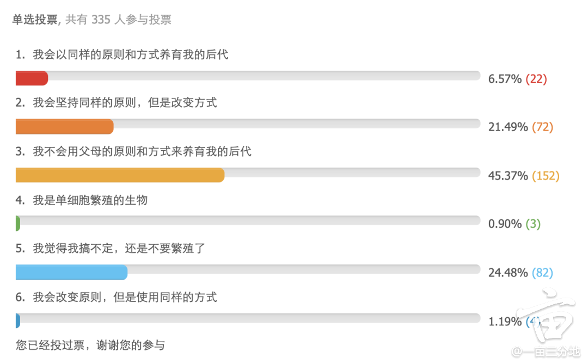Click the dark blue bar for option 6
Viewport: 588px width, 364px height.
18,321
